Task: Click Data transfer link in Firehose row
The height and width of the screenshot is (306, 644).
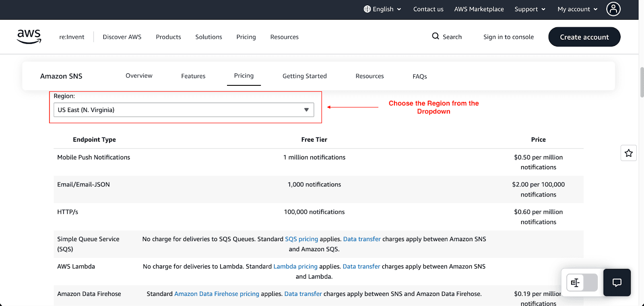Action: pos(303,294)
